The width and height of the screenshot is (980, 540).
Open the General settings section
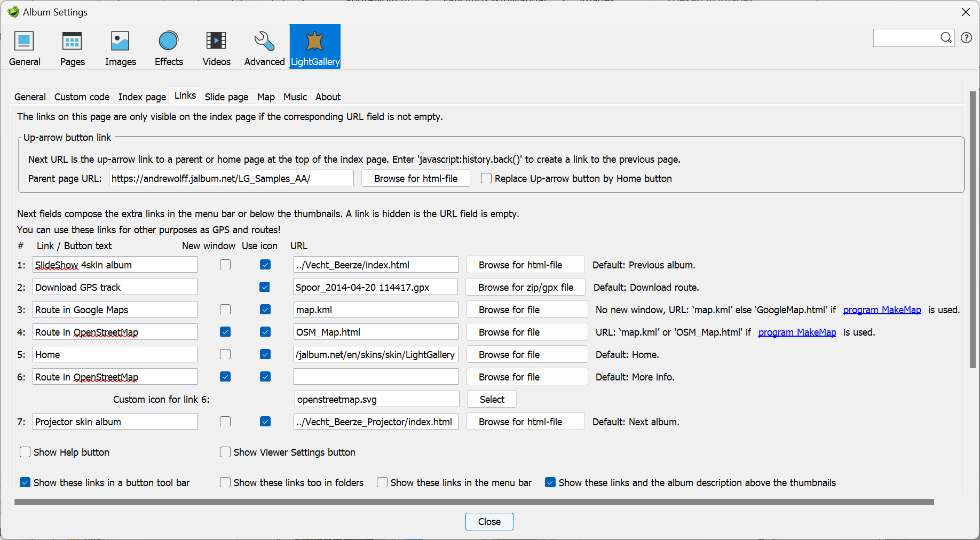coord(24,47)
